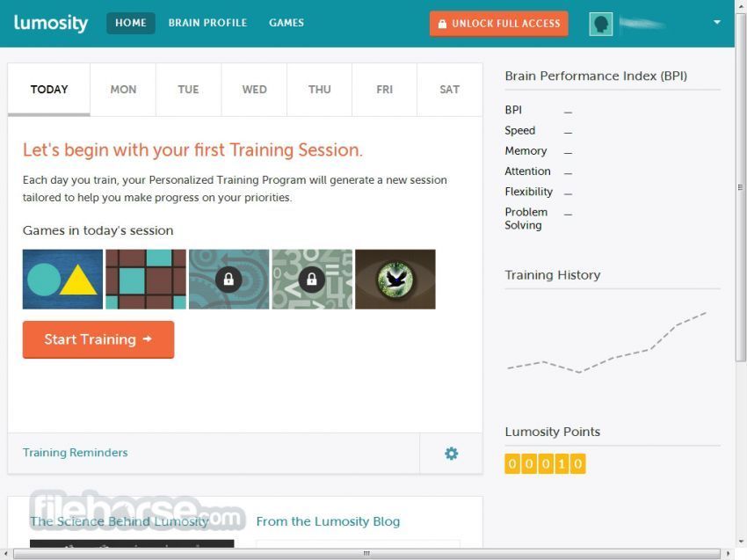
Task: Switch to the THU tab
Action: coord(319,90)
